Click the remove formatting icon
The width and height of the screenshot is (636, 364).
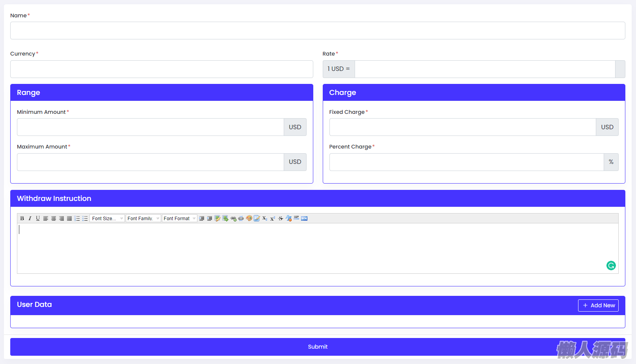(288, 218)
